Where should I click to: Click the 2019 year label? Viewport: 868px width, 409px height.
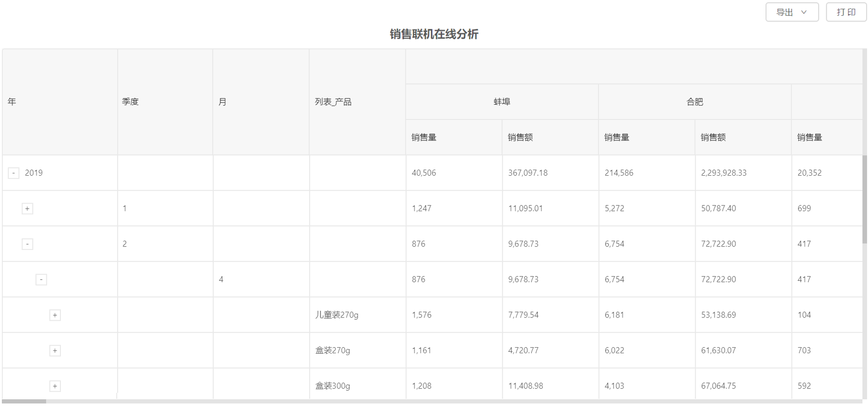[33, 173]
